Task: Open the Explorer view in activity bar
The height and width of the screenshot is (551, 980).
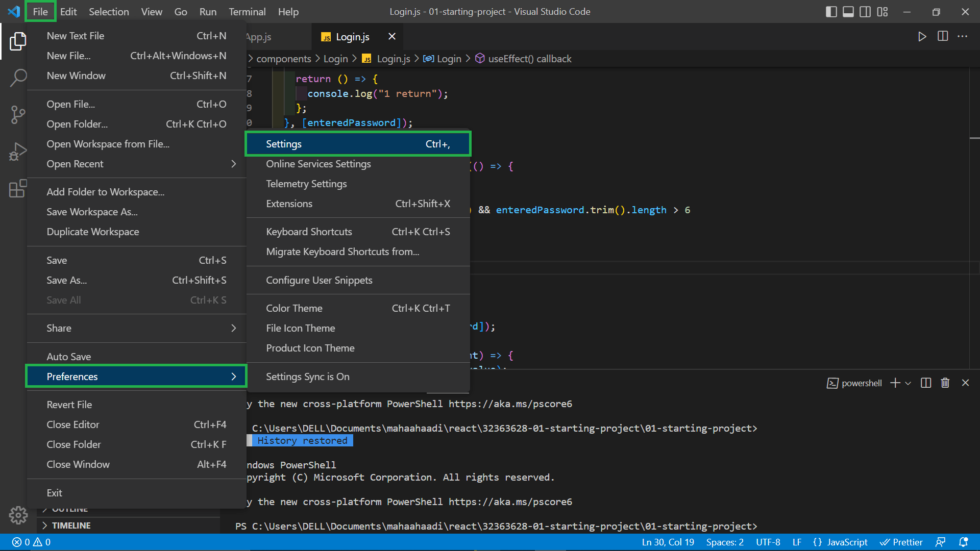Action: coord(18,41)
